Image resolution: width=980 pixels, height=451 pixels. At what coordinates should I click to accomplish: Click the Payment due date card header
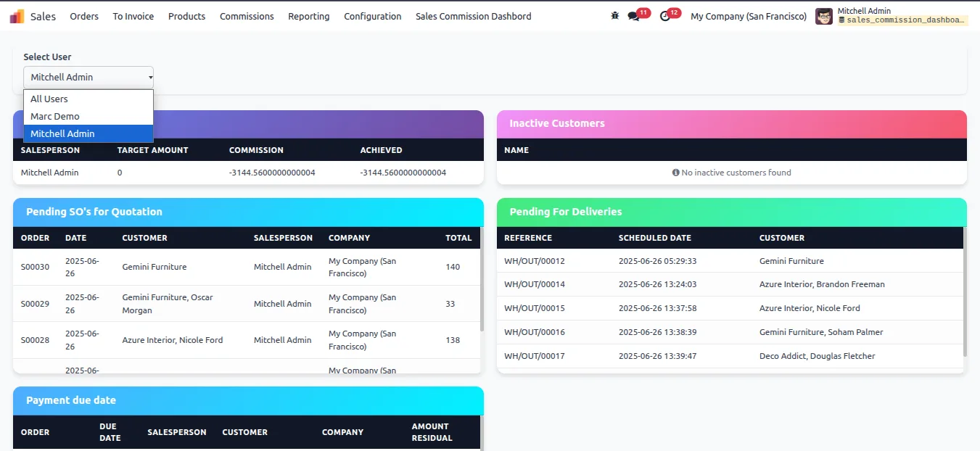248,400
